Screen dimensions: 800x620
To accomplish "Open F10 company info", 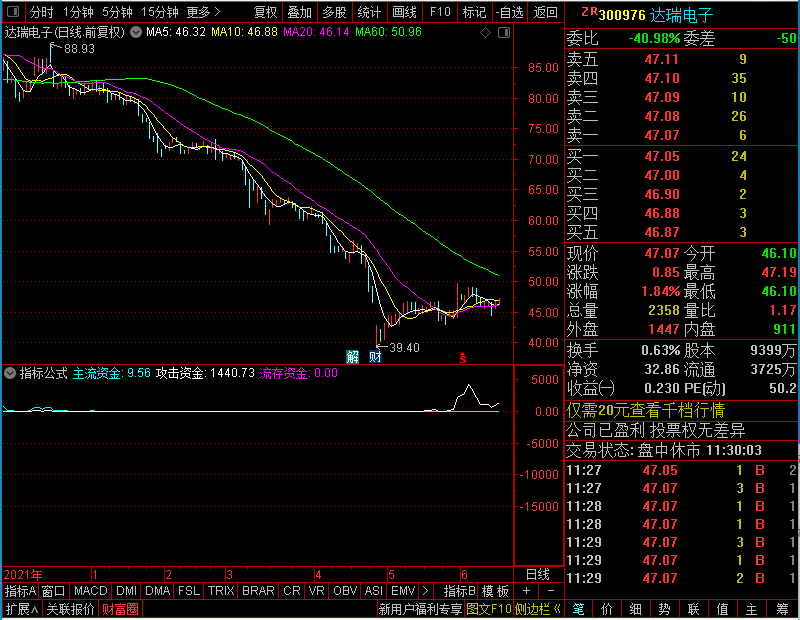I will pos(440,12).
